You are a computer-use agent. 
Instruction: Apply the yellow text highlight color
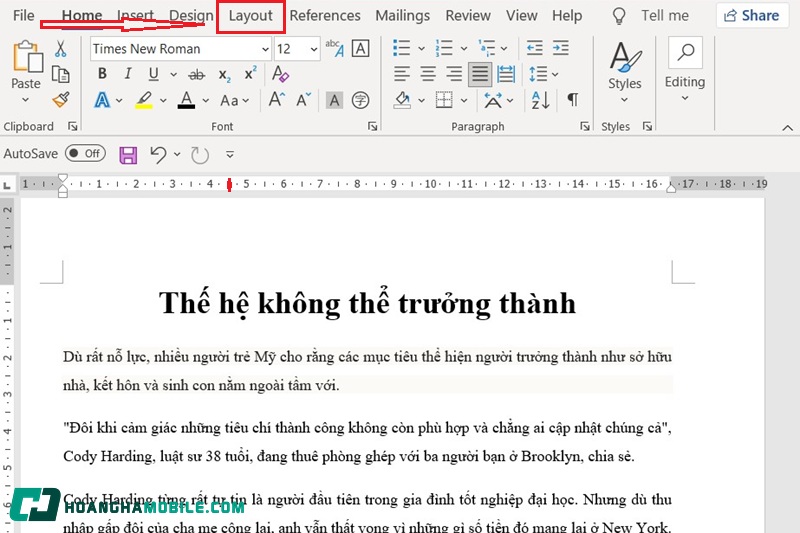[144, 100]
